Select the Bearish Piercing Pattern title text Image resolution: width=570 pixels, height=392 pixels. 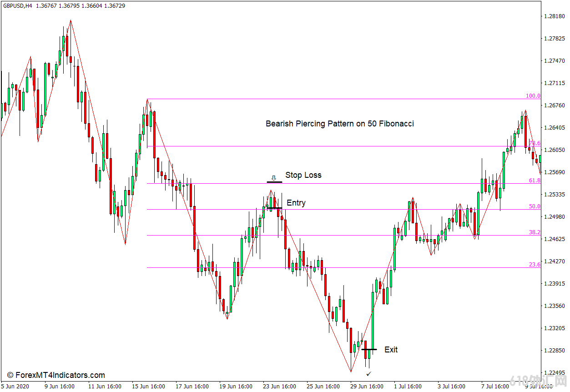(x=339, y=123)
